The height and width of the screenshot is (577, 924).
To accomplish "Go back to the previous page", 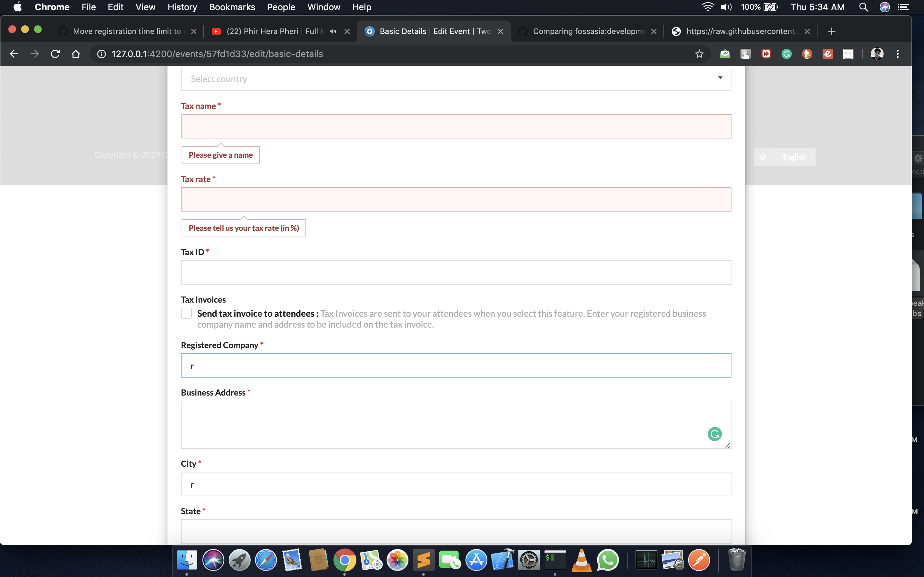I will 14,54.
